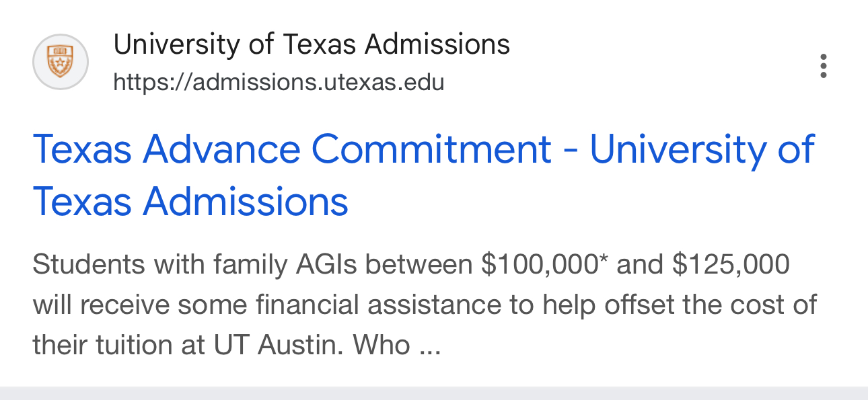The height and width of the screenshot is (400, 868).
Task: Click the '$125,000' amount in snippet
Action: [x=731, y=265]
